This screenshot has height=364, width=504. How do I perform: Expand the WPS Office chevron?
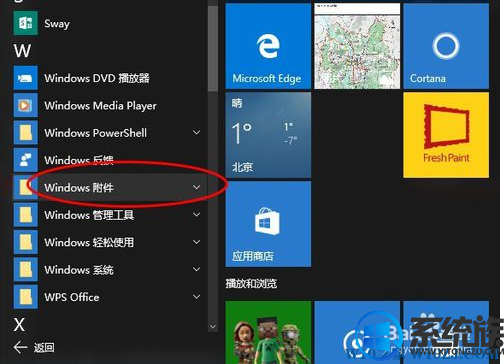click(197, 297)
